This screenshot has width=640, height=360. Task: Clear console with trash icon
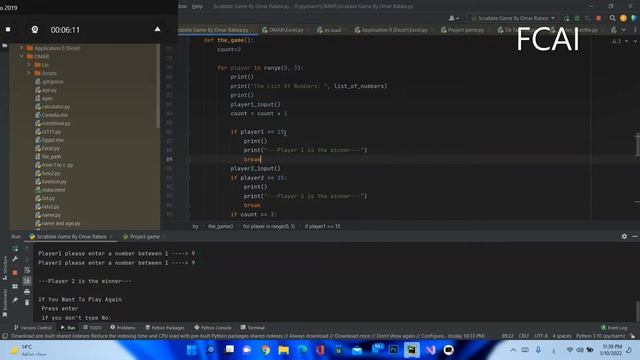point(27,302)
